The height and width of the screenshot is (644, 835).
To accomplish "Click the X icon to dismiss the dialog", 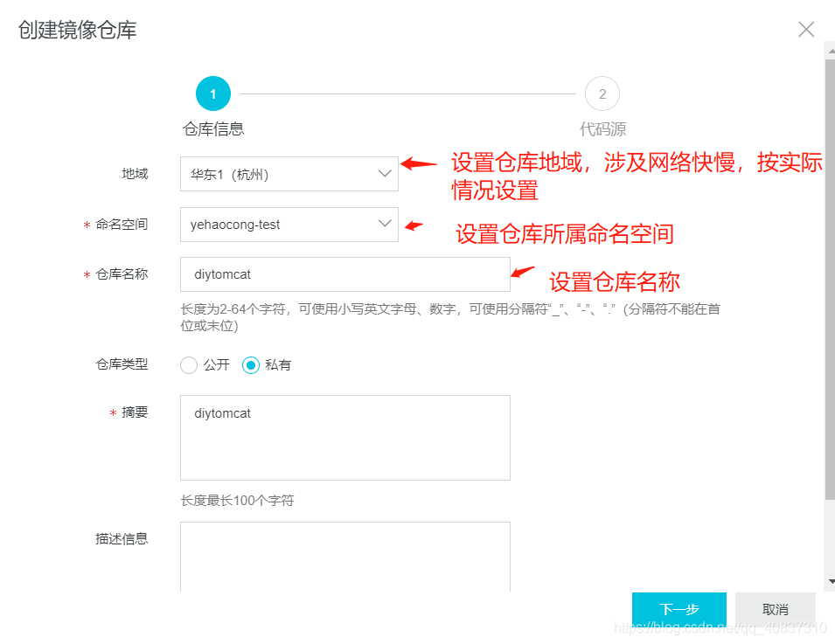I will tap(805, 29).
